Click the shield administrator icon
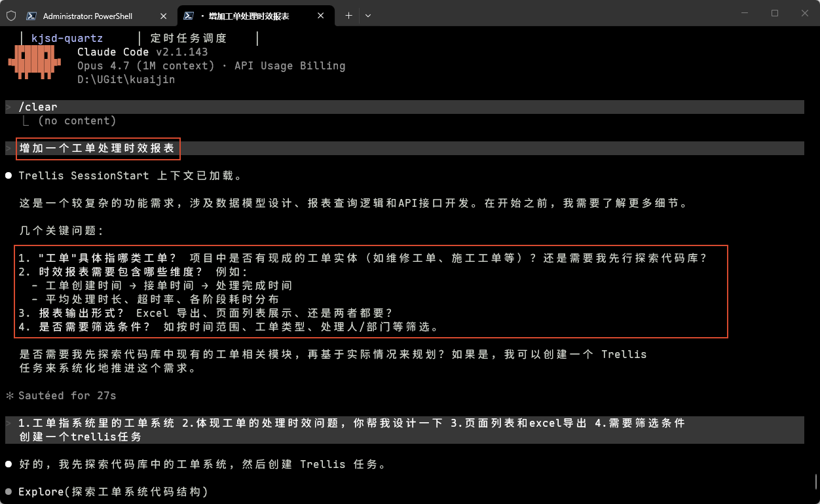 10,16
